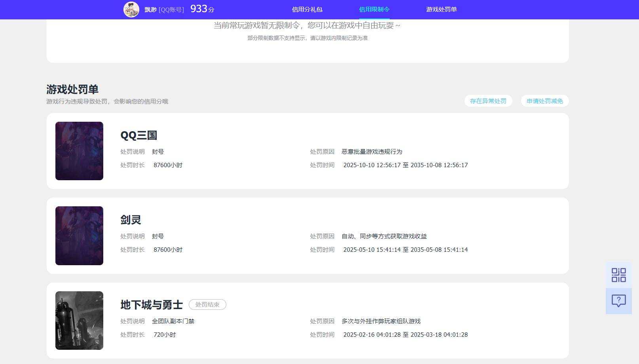
Task: Select the 地下城与勇士 game cover thumbnail
Action: (79, 321)
